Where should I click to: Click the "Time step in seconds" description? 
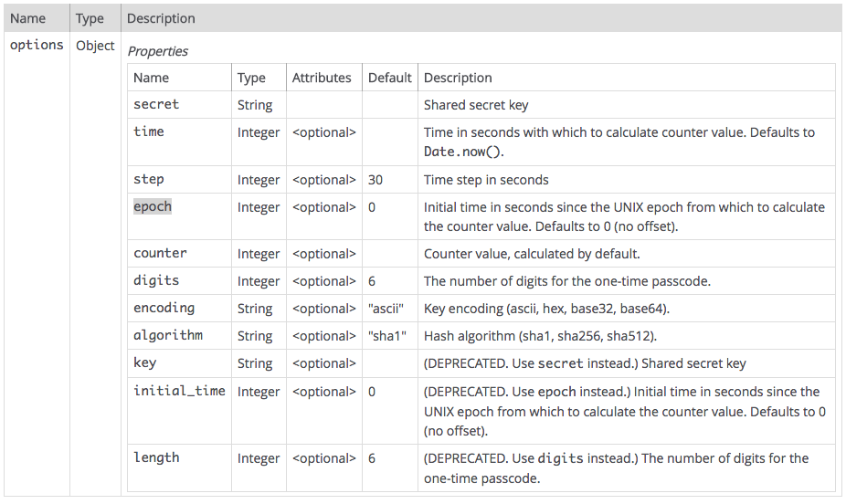(486, 180)
